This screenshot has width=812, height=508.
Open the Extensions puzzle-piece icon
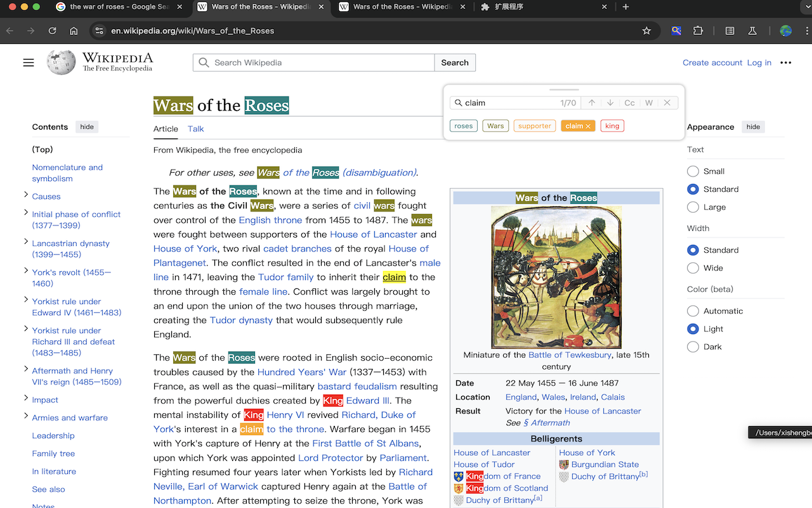(698, 30)
